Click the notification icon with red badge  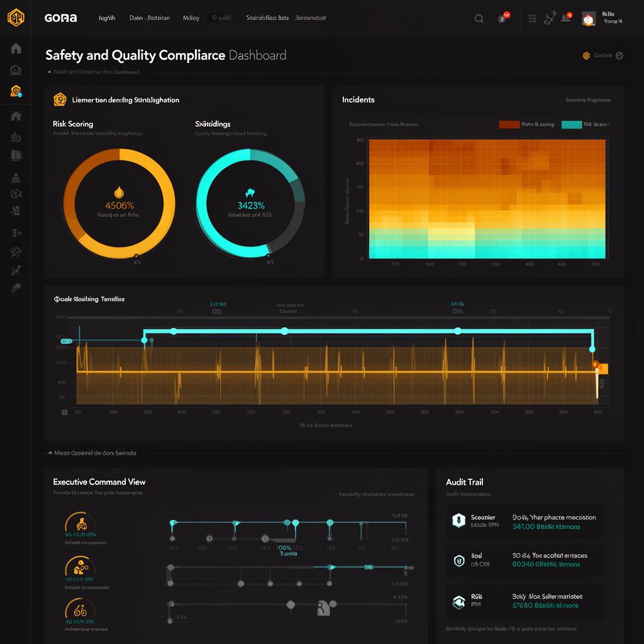[502, 18]
